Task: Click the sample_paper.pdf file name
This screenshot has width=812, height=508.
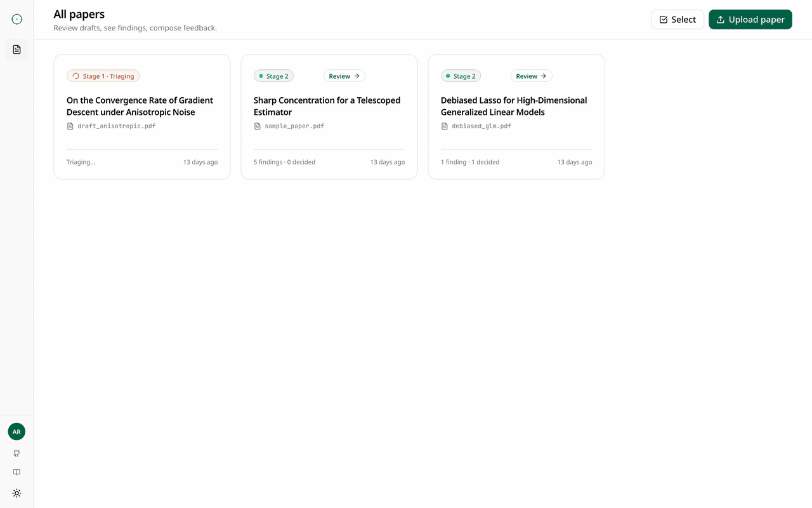Action: pyautogui.click(x=294, y=126)
